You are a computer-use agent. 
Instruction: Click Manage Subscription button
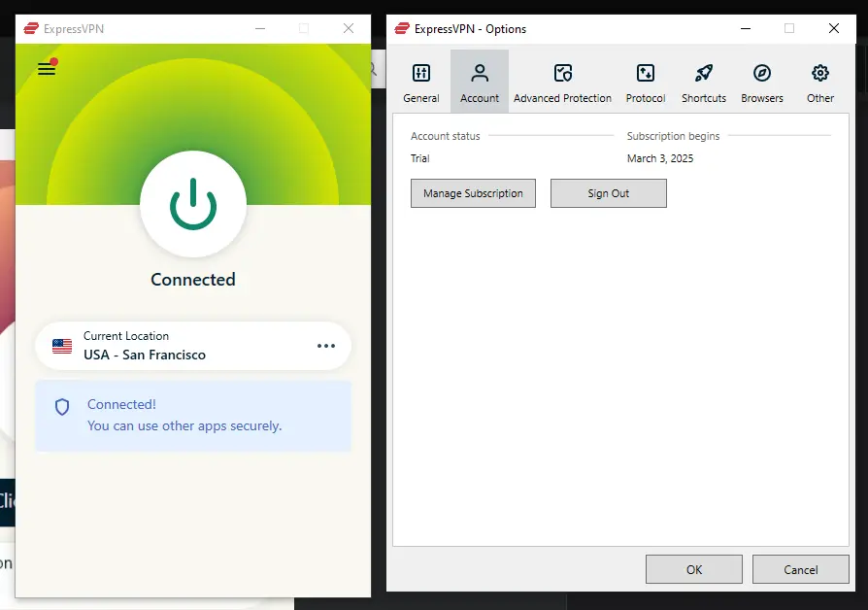pyautogui.click(x=473, y=193)
